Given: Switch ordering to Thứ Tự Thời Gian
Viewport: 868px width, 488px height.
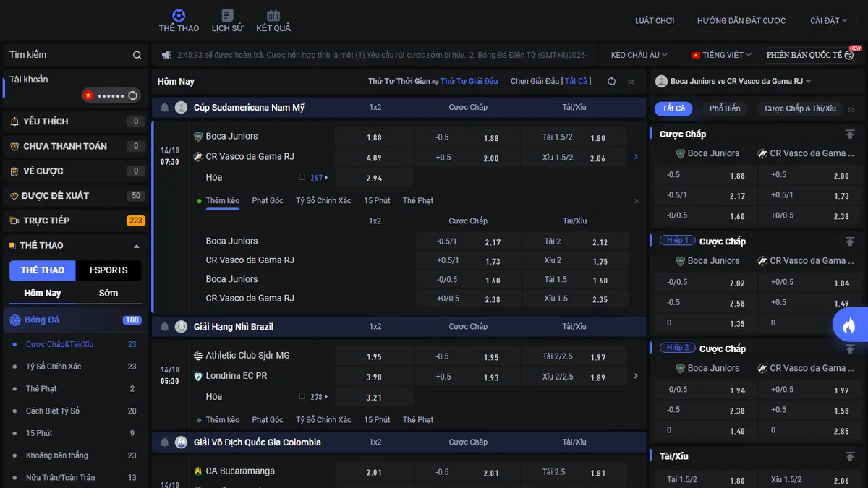Looking at the screenshot, I should point(399,82).
